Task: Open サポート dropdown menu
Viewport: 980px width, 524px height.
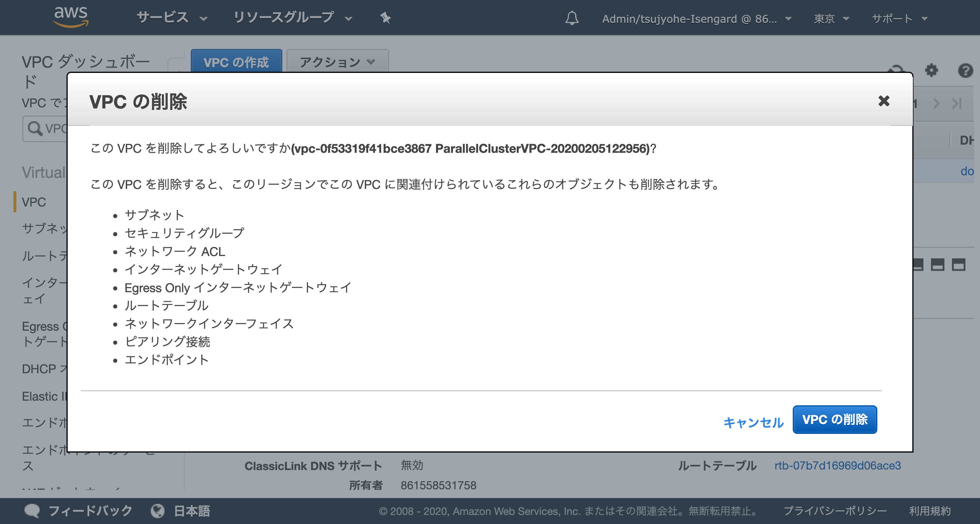Action: click(899, 19)
